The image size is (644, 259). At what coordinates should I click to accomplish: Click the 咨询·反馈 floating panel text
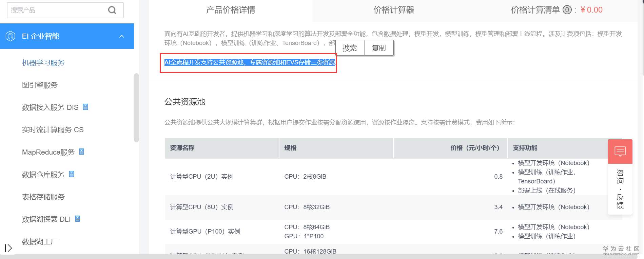(620, 189)
